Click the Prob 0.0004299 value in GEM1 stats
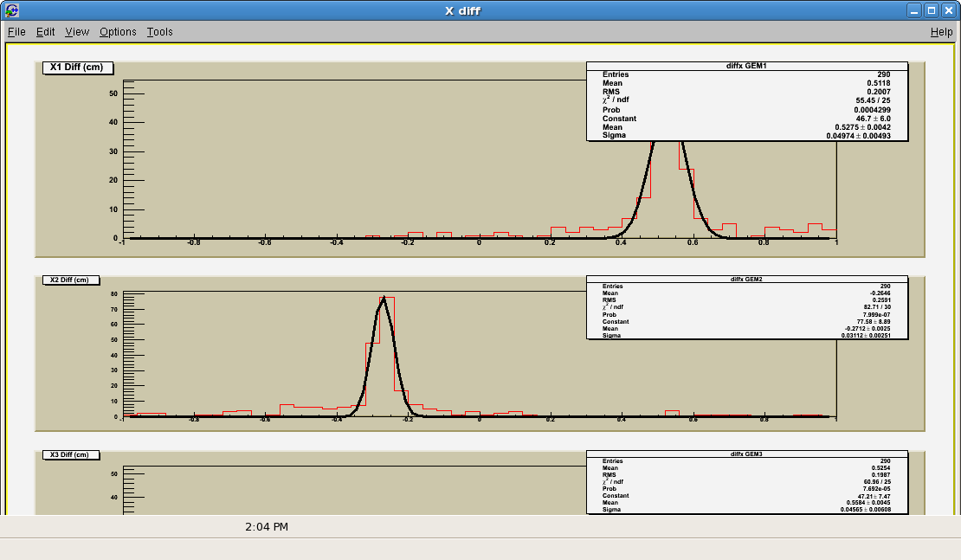 tap(872, 110)
